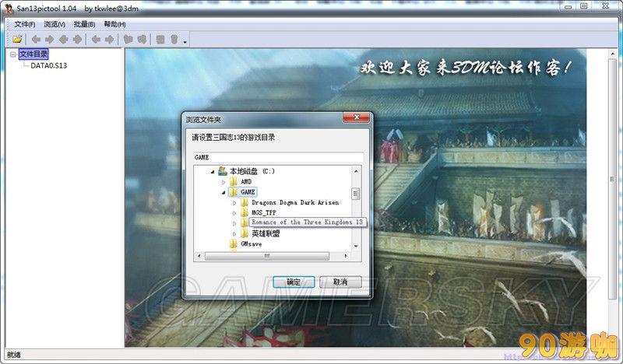Screen dimensions: 623x364
Task: Expand the AMD folder
Action: pos(224,182)
